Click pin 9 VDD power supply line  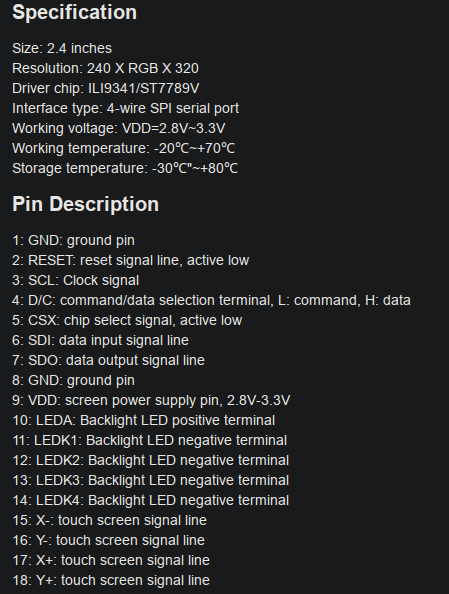(151, 400)
